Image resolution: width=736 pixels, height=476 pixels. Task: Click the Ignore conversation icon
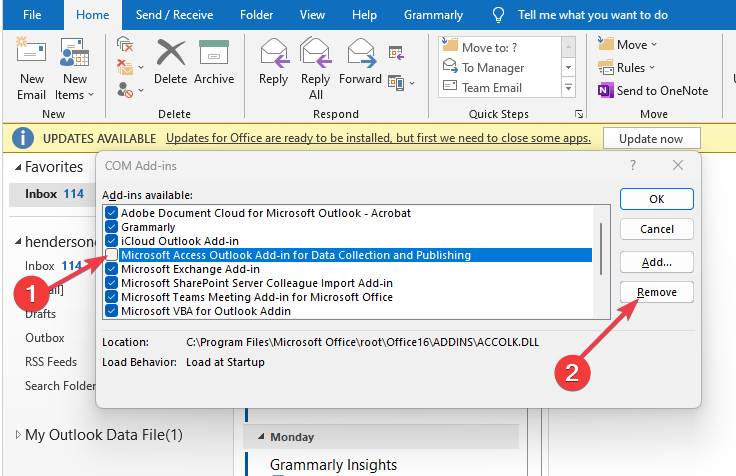125,45
